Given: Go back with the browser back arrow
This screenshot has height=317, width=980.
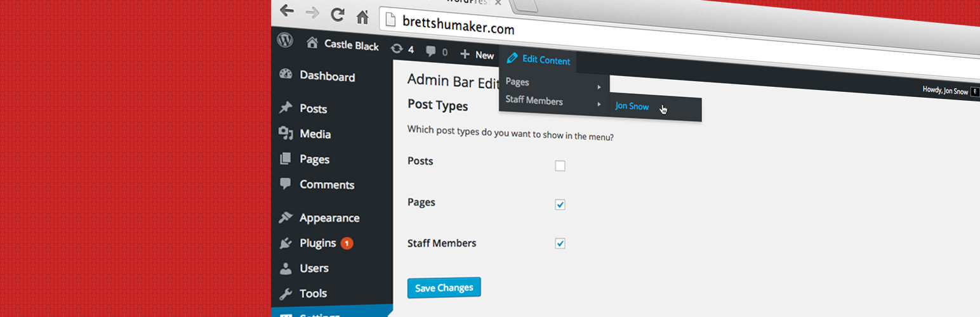Looking at the screenshot, I should 287,10.
